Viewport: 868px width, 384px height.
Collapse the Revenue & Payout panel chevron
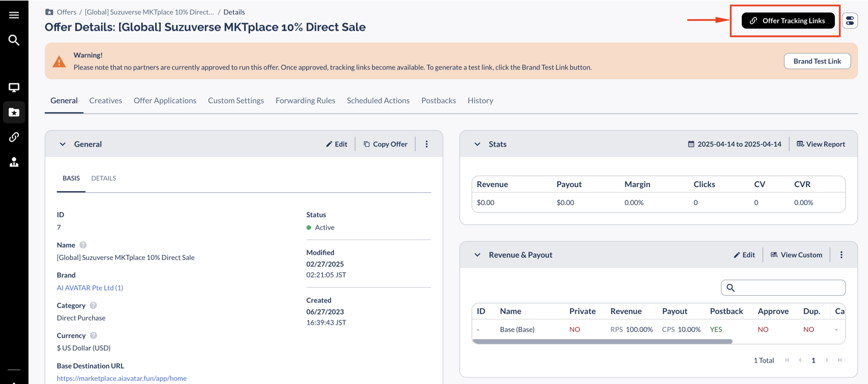point(477,255)
